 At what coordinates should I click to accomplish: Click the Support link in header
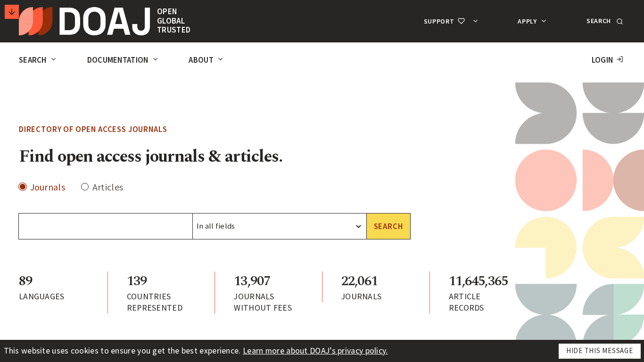[438, 21]
